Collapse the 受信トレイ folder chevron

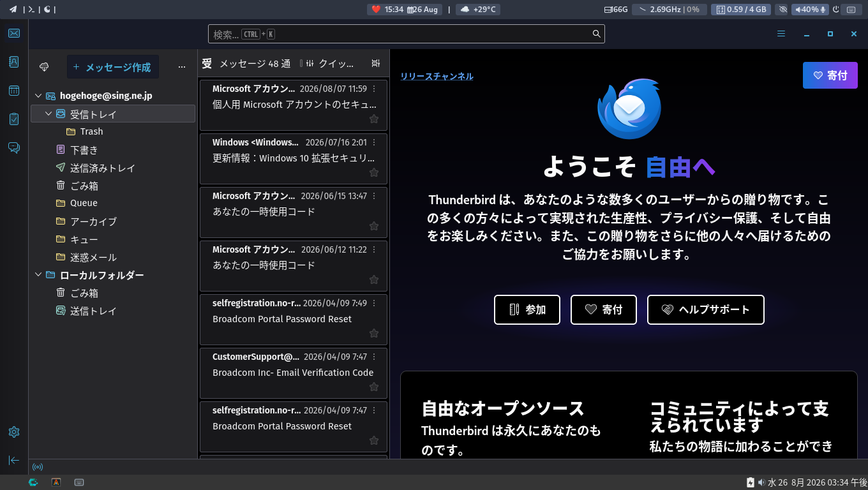click(49, 114)
